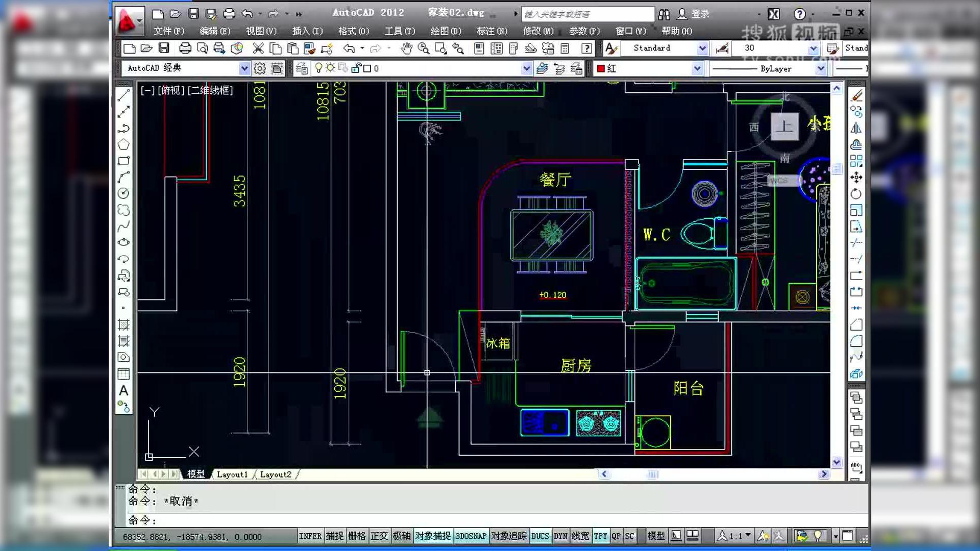Open the 红 color control swatch
The width and height of the screenshot is (980, 551).
click(601, 68)
